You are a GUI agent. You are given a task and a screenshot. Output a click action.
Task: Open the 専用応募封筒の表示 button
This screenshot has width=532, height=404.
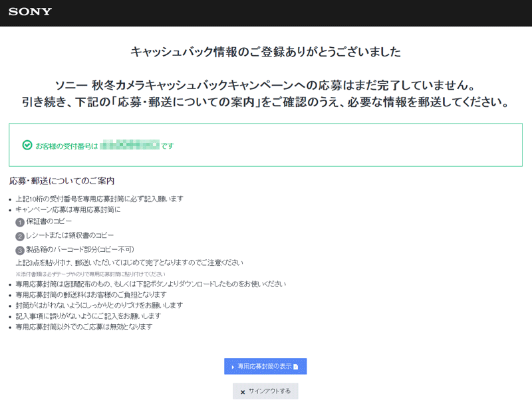pos(265,366)
